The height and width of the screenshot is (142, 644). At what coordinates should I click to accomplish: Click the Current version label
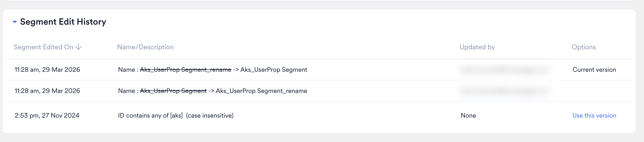coord(594,70)
